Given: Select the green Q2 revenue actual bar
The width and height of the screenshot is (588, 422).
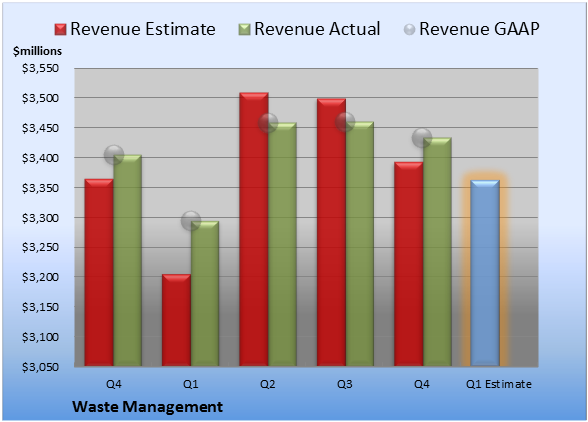Looking at the screenshot, I should 282,244.
